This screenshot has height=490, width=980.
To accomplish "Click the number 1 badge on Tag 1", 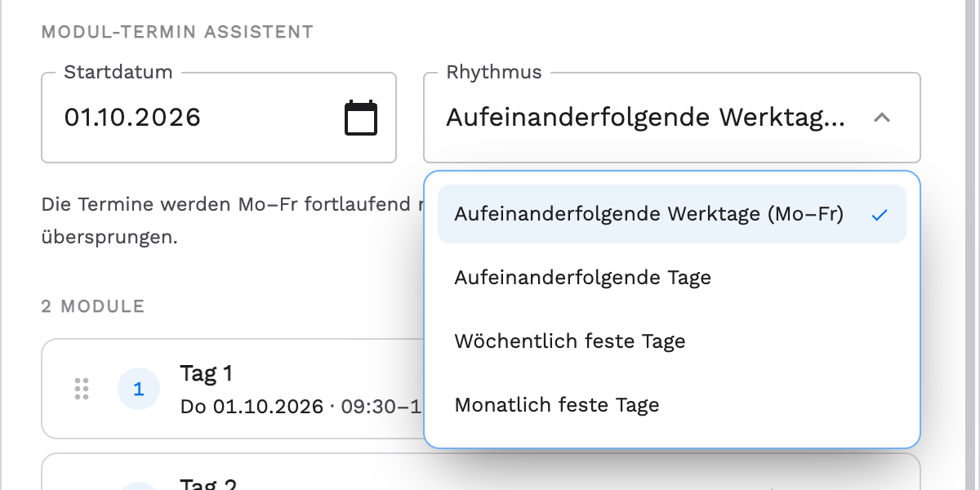I will [139, 390].
